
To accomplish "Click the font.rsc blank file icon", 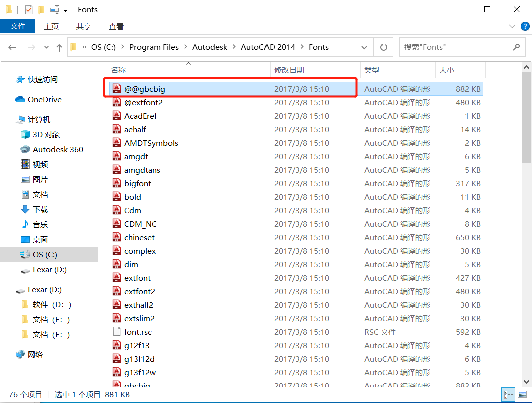I will pos(117,332).
